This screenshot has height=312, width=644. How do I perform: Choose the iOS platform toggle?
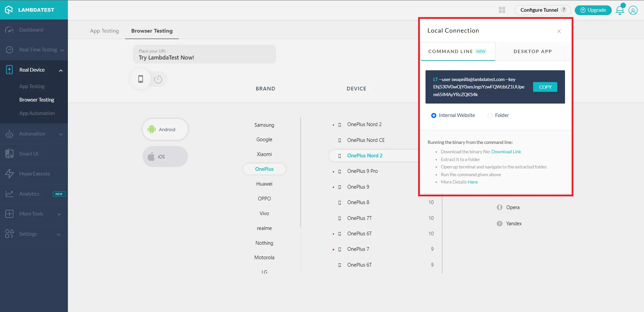[x=165, y=157]
